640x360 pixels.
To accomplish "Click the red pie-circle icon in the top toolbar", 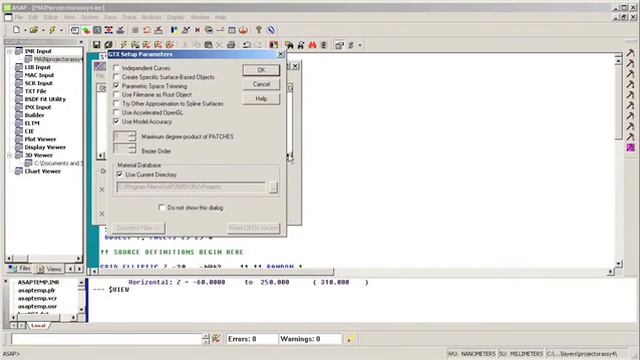I will tap(244, 30).
